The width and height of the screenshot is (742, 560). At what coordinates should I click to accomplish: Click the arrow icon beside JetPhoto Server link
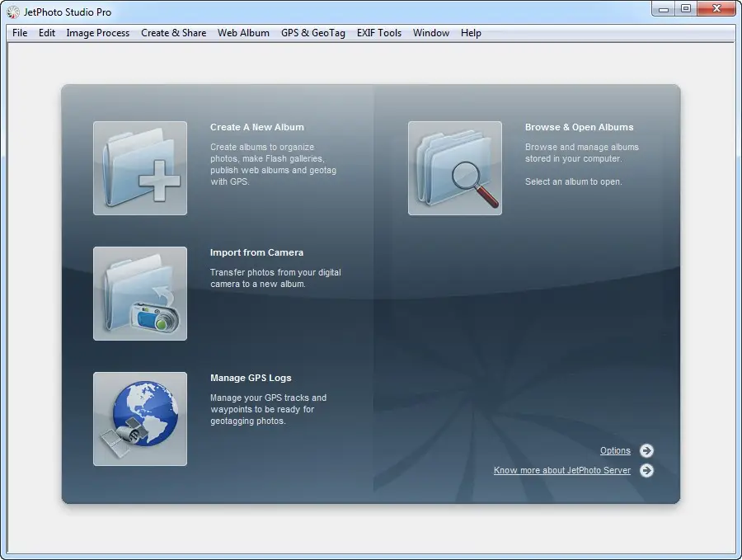coord(646,471)
